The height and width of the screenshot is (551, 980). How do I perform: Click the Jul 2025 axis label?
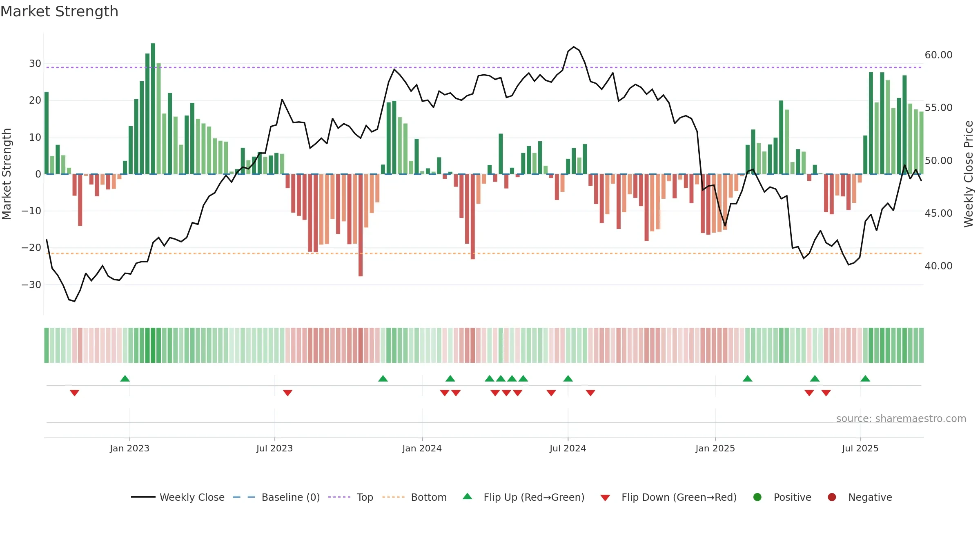point(860,448)
